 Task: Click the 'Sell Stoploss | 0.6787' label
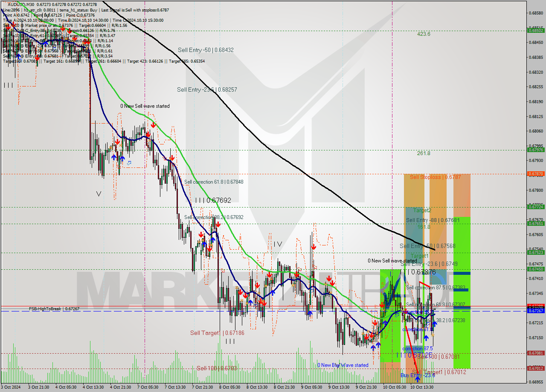pos(435,177)
